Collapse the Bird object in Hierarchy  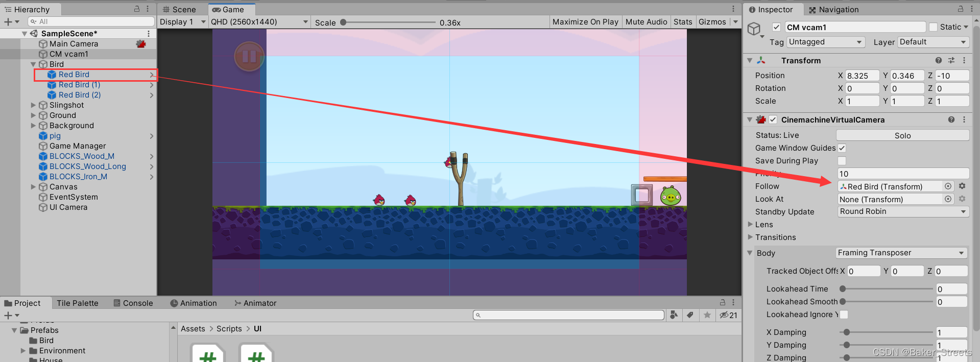pyautogui.click(x=34, y=64)
